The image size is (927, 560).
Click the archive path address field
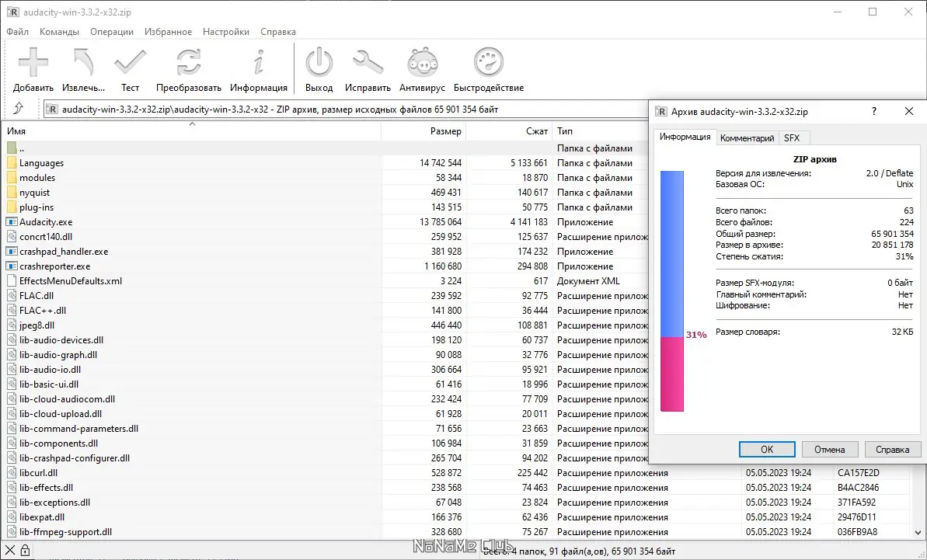tap(346, 110)
